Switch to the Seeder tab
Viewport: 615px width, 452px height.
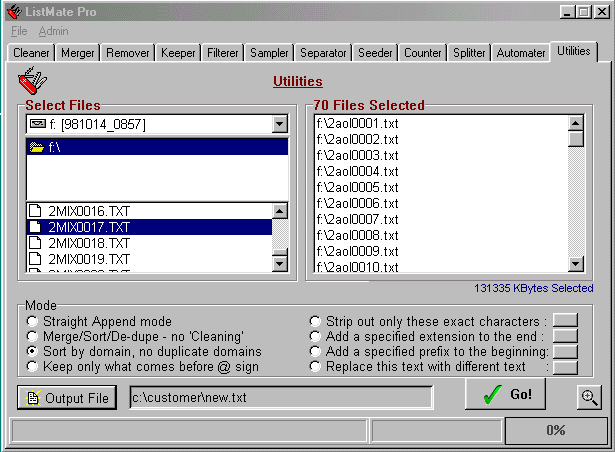(375, 53)
